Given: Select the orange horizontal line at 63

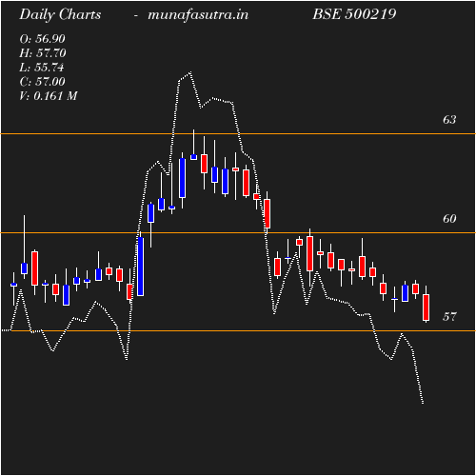Looking at the screenshot, I should [x=238, y=134].
